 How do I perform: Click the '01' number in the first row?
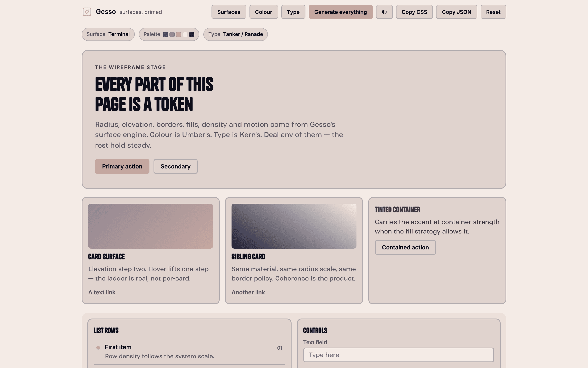point(280,348)
